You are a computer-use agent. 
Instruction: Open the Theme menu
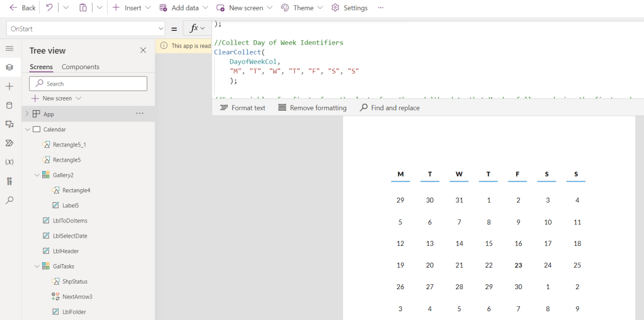tap(302, 8)
